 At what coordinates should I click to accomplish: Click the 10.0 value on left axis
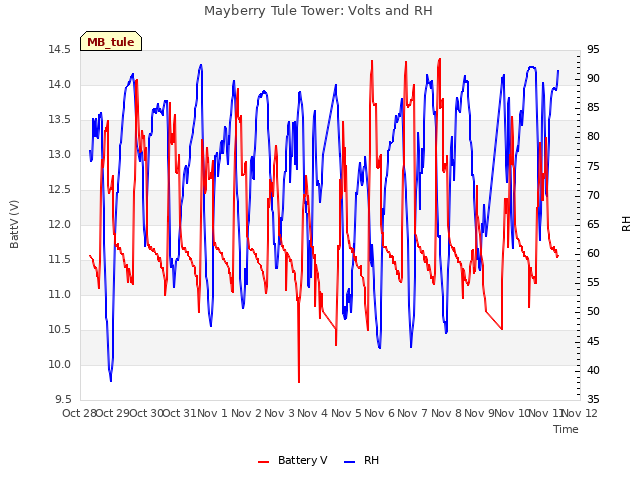[x=60, y=364]
